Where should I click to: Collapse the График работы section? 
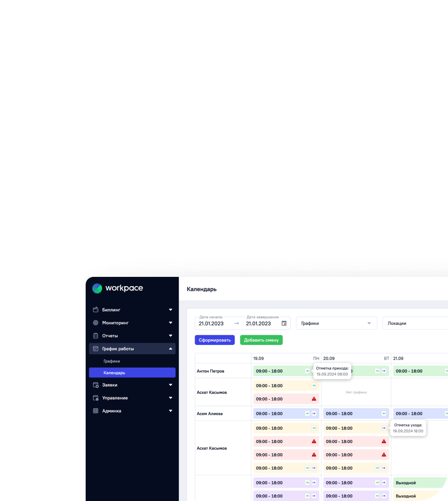(170, 349)
